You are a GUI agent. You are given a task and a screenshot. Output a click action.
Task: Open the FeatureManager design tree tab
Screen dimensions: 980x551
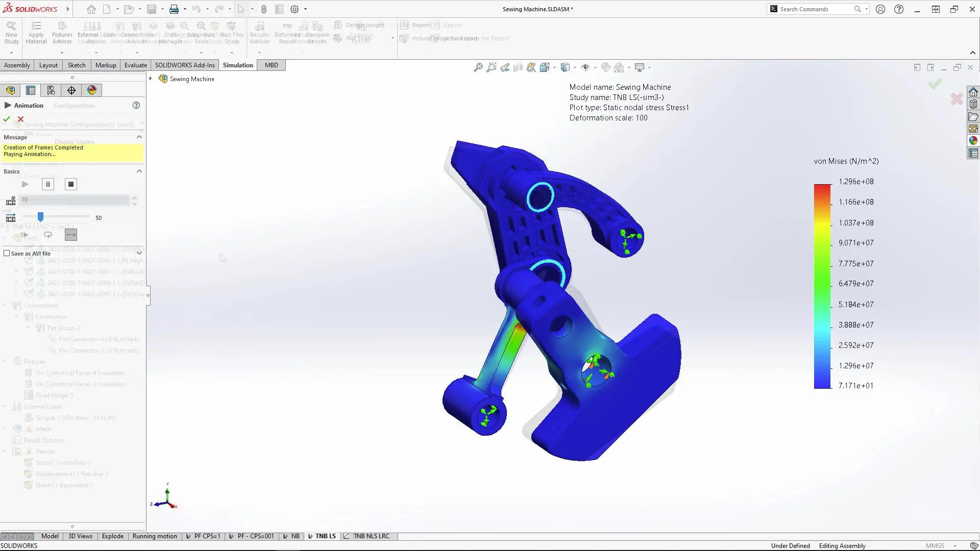11,90
